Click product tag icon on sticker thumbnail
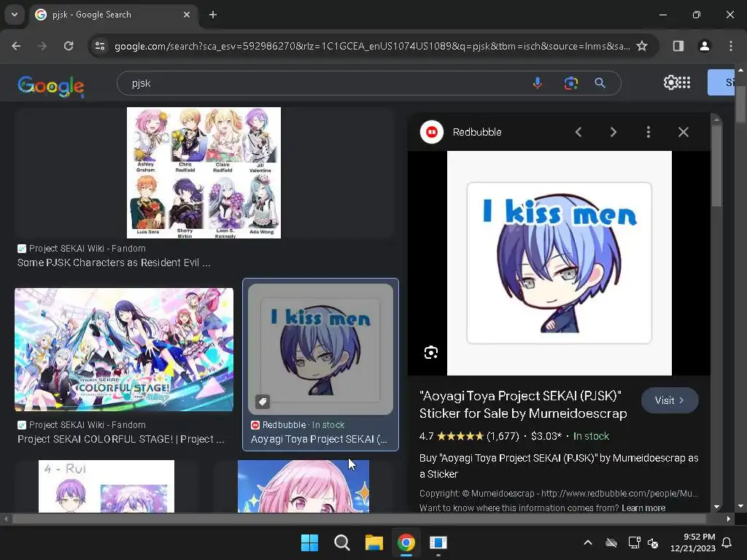This screenshot has width=747, height=560. [263, 402]
